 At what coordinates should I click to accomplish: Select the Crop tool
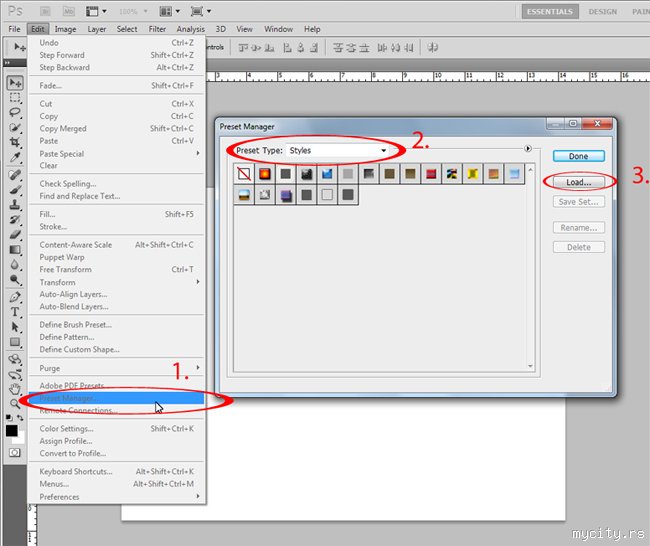pyautogui.click(x=15, y=142)
